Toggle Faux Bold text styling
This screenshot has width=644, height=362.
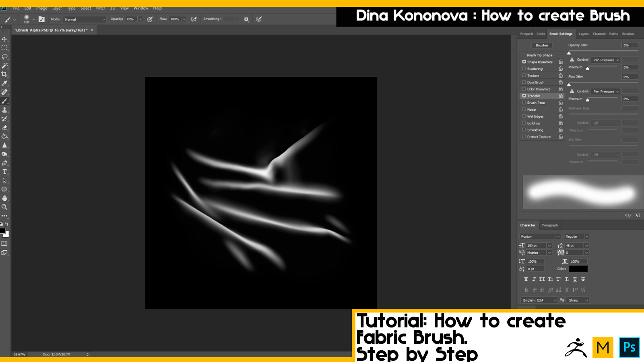526,279
